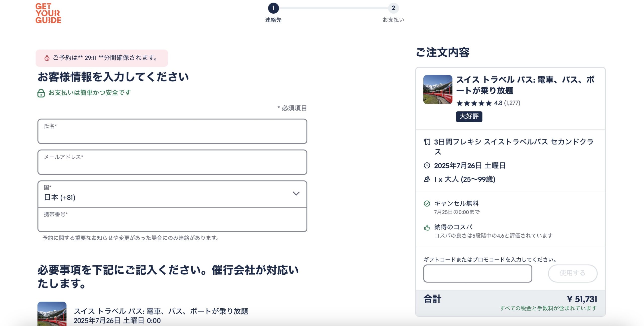Click the ご注文内容 heading
Viewport: 644px width, 326px height.
point(443,52)
